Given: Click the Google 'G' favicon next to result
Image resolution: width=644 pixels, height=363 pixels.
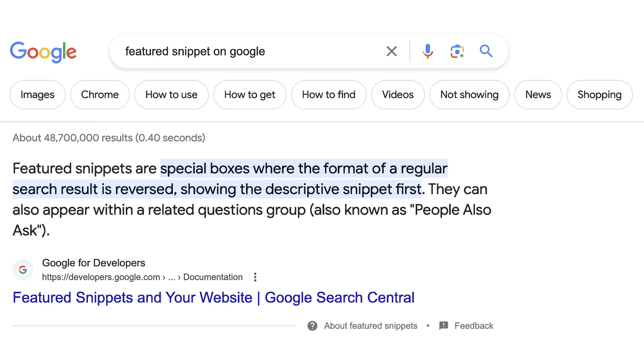Looking at the screenshot, I should [x=22, y=270].
